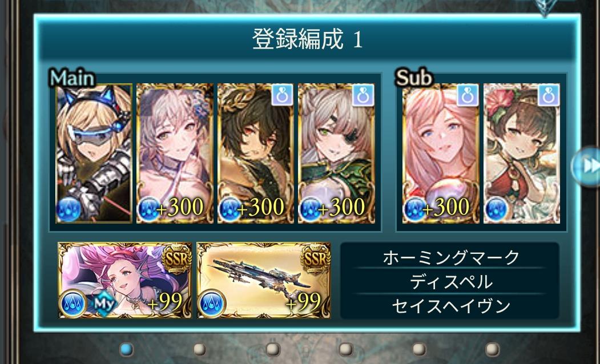
Task: Select the silver-haired character with blue flower
Action: pyautogui.click(x=175, y=153)
